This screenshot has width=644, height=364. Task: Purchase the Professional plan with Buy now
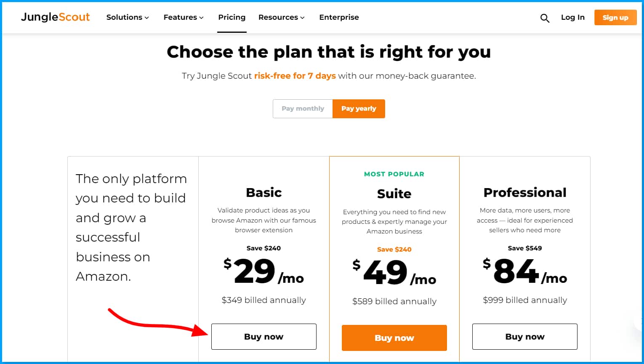pyautogui.click(x=524, y=337)
